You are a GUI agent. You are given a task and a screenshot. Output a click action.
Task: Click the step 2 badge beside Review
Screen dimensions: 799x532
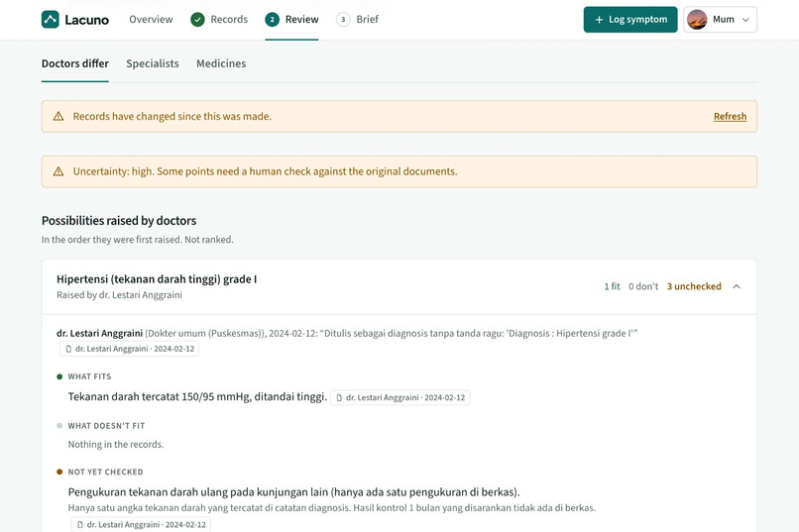272,20
